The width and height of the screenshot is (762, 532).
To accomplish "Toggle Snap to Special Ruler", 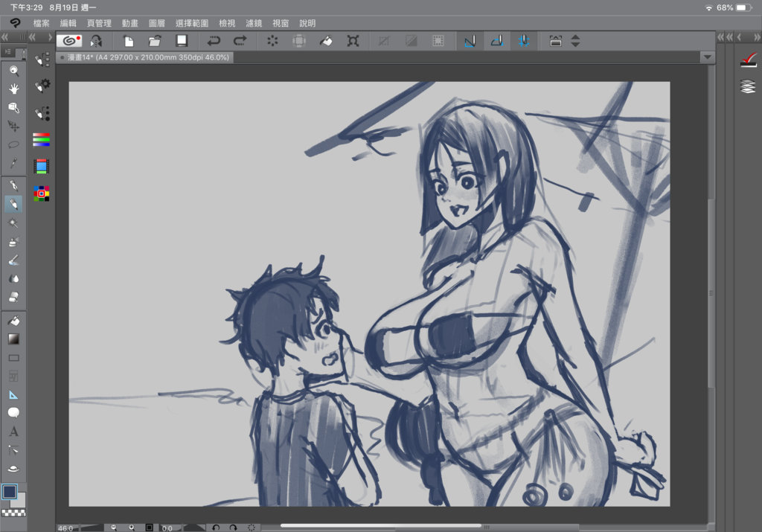I will 496,42.
